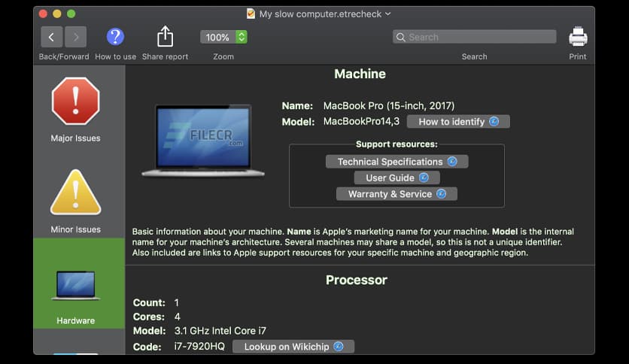Go back with the left arrow button
This screenshot has height=364, width=629.
pos(51,38)
